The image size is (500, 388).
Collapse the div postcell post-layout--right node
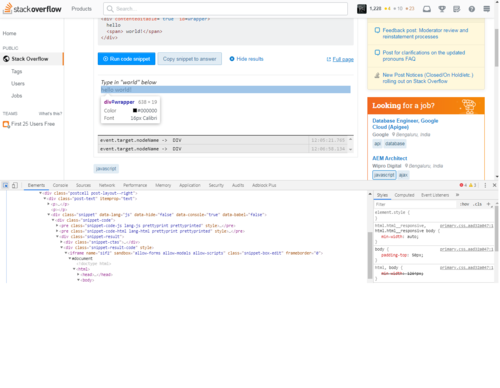click(41, 193)
